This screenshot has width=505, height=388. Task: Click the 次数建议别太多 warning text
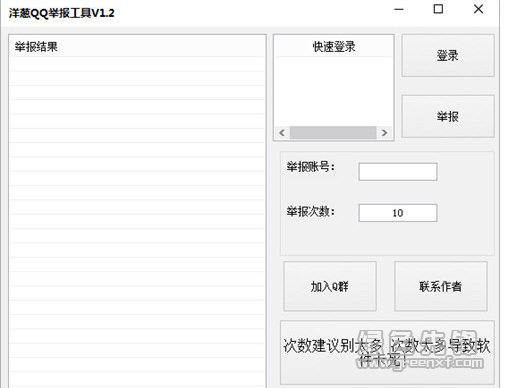tap(387, 353)
